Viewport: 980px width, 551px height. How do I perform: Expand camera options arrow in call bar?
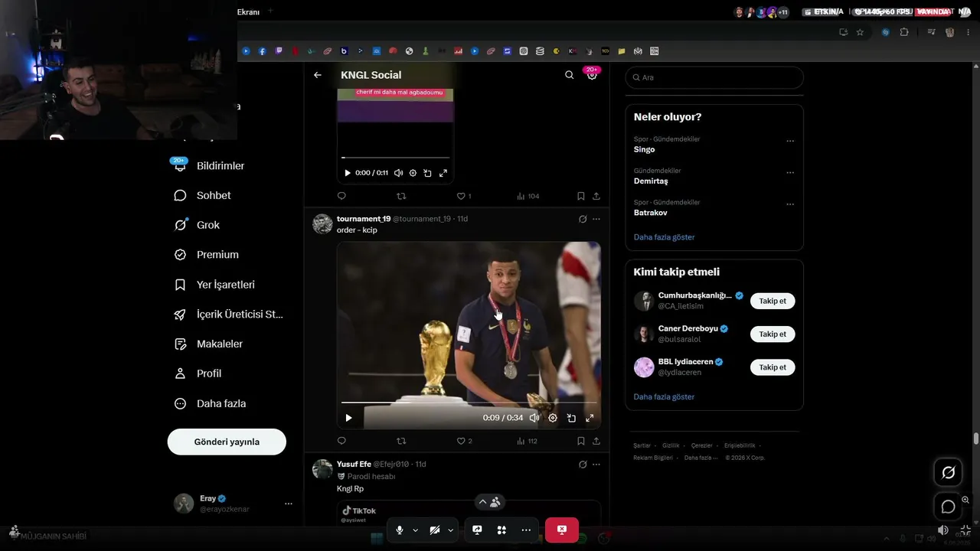point(451,530)
